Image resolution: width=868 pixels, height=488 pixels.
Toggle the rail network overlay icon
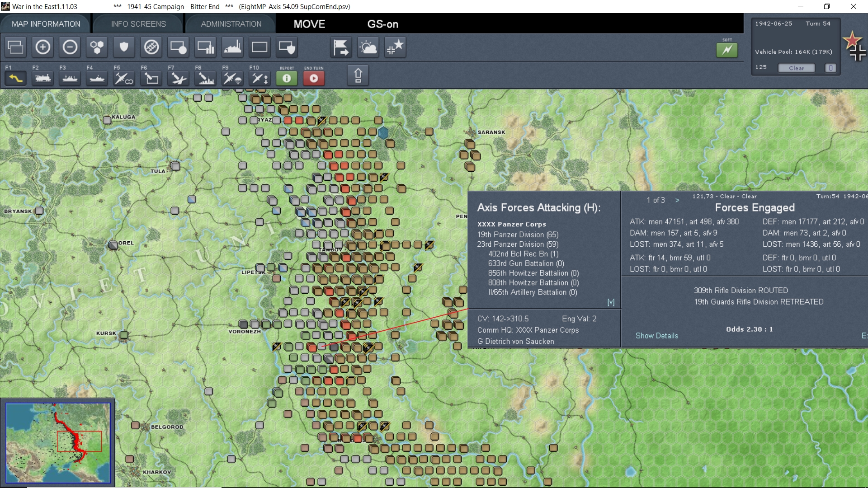[151, 47]
